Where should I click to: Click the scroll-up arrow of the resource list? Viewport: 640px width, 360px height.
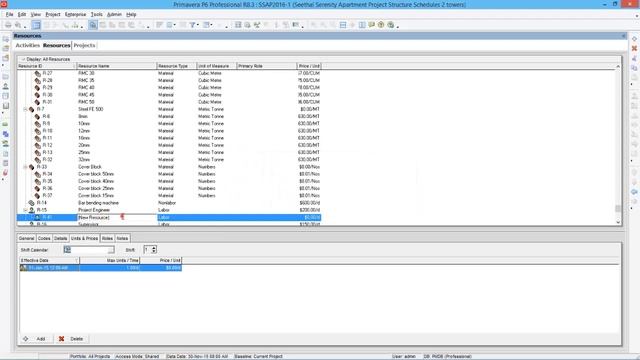click(x=618, y=66)
